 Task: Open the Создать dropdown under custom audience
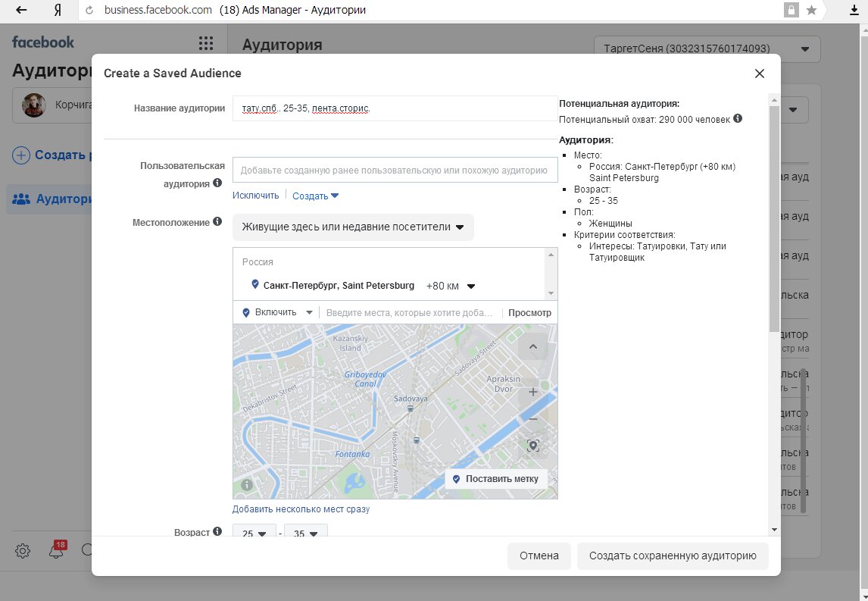315,196
